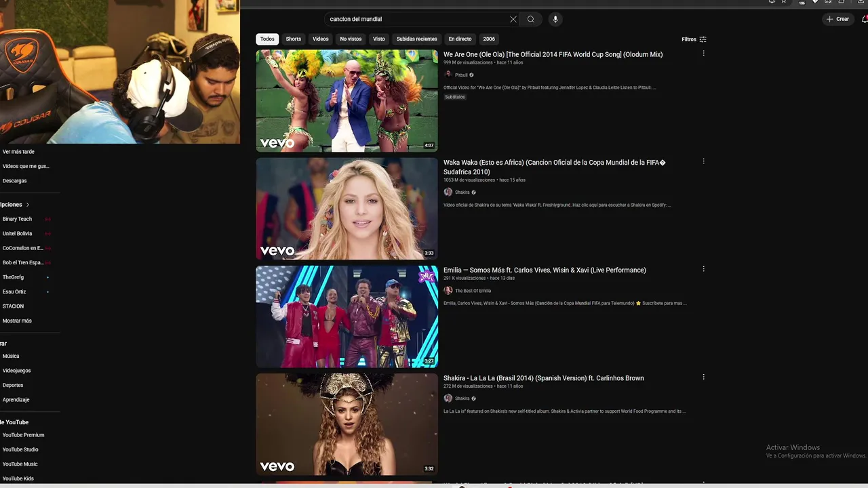Viewport: 868px width, 488px height.
Task: Click live indicator beside Binary Teach
Action: point(47,219)
